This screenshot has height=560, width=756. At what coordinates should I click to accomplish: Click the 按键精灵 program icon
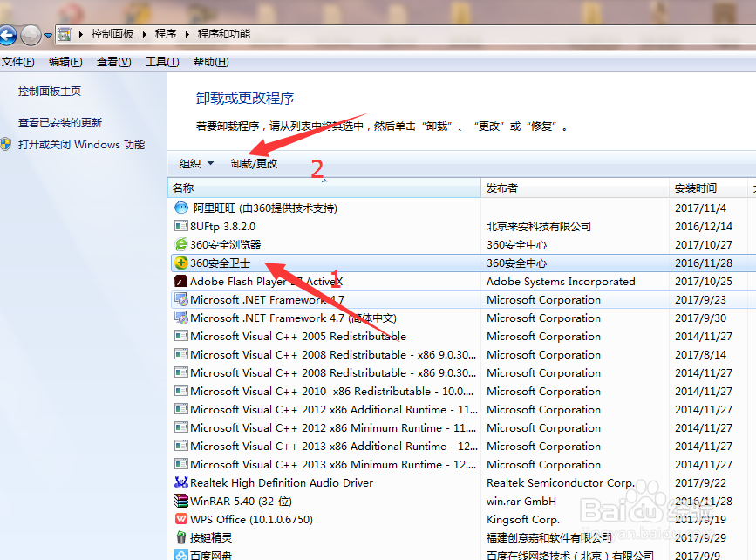(181, 537)
